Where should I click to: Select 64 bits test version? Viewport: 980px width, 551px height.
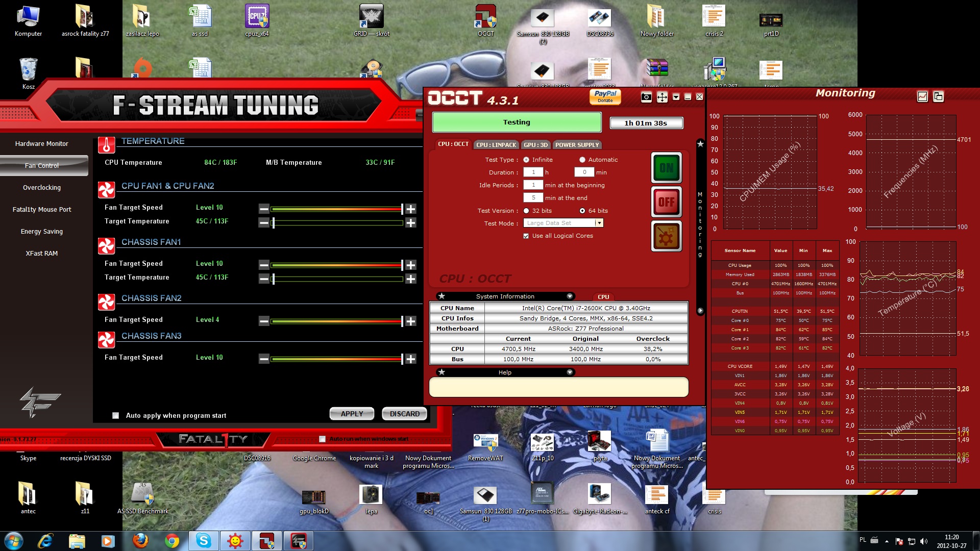pyautogui.click(x=582, y=211)
